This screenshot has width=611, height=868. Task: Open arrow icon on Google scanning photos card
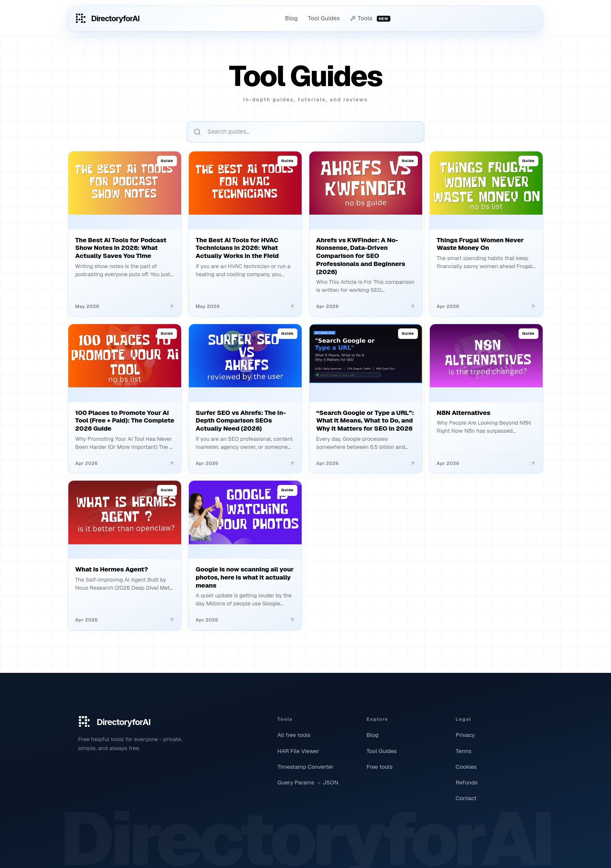tap(292, 620)
